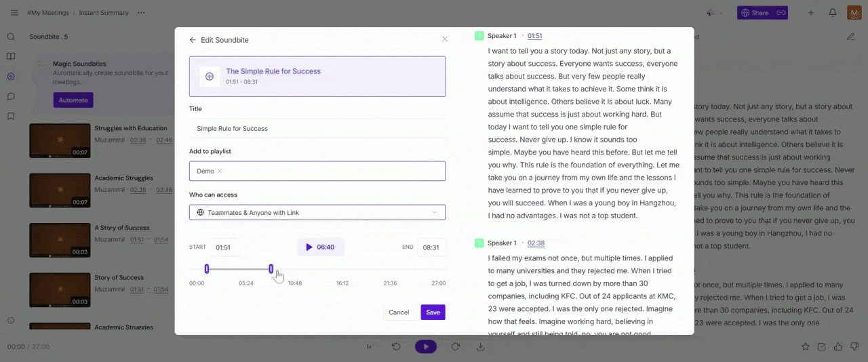Click the Soundbite . 5 heading
The image size is (868, 362).
tap(49, 37)
